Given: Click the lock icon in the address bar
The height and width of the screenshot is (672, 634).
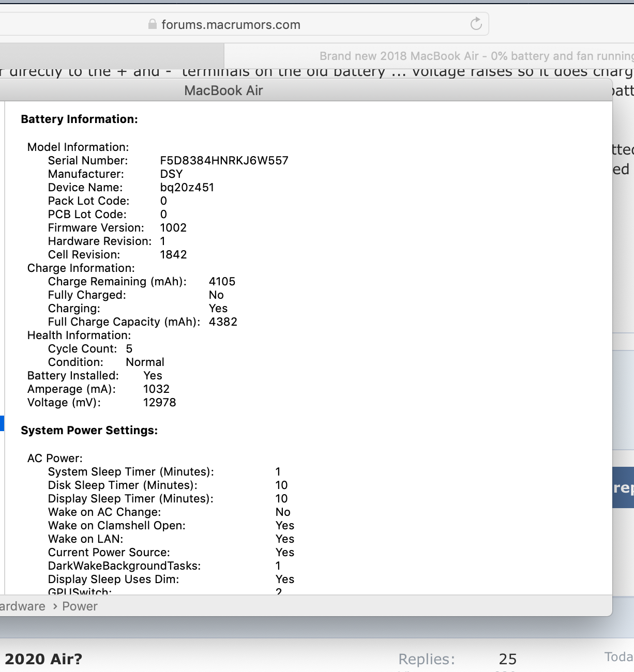Looking at the screenshot, I should click(153, 24).
